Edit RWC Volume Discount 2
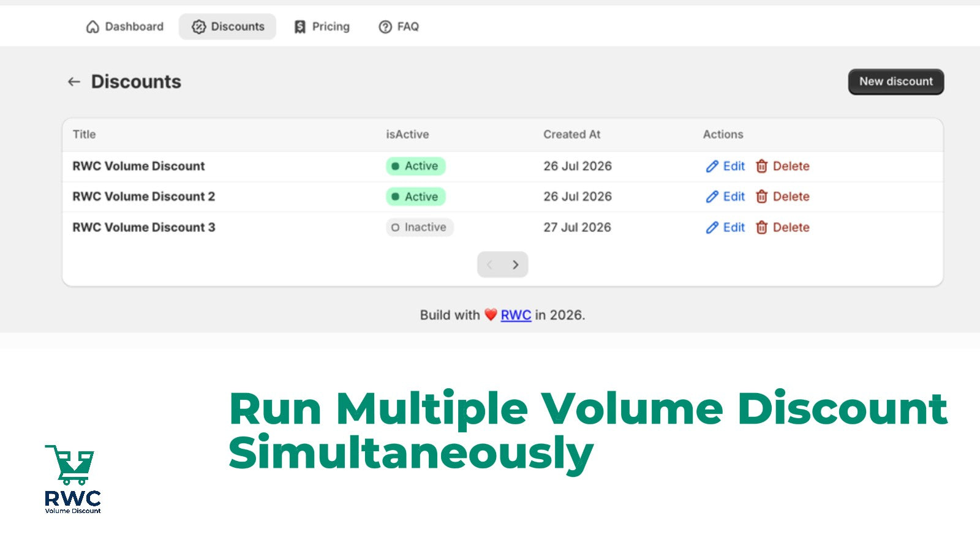The width and height of the screenshot is (980, 551). coord(725,197)
